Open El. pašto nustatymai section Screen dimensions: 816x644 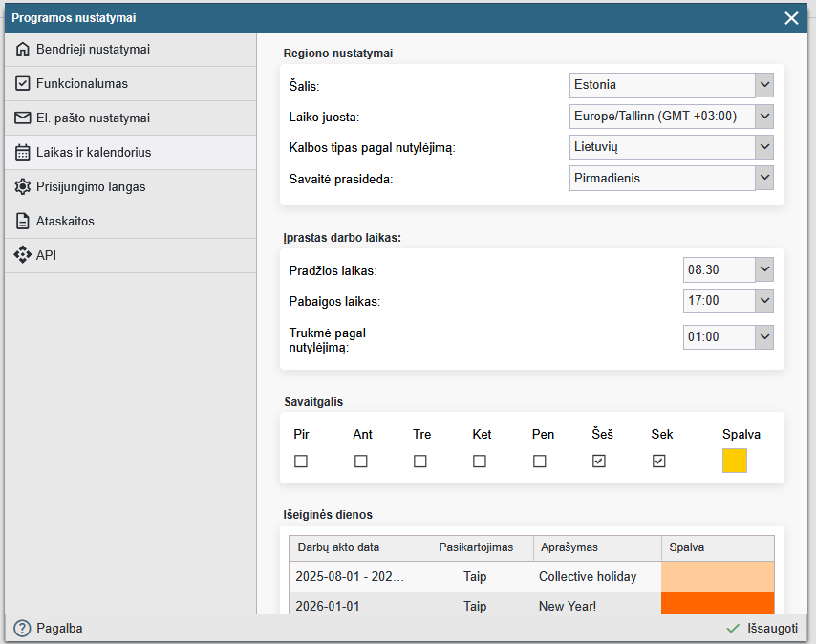pos(130,118)
